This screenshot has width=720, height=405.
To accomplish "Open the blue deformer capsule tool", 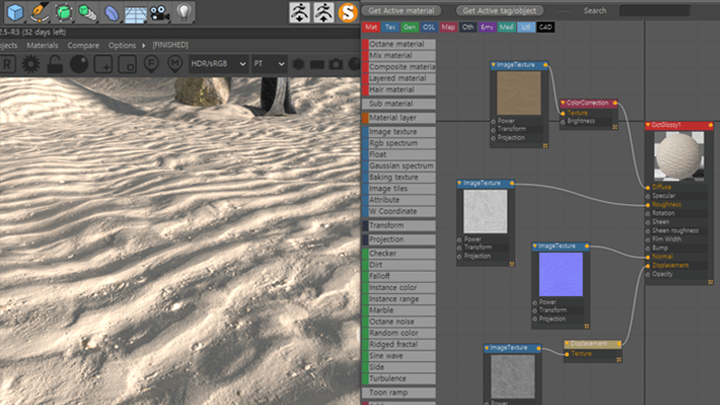I will (111, 13).
